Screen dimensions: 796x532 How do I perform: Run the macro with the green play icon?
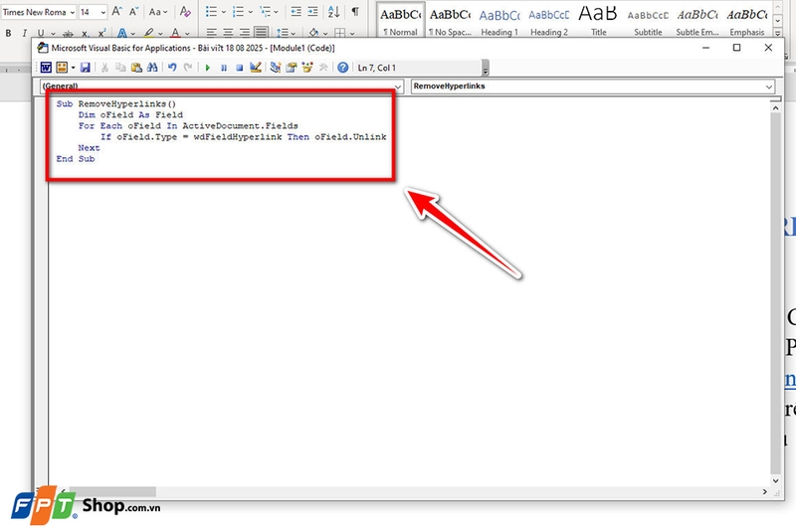click(207, 68)
